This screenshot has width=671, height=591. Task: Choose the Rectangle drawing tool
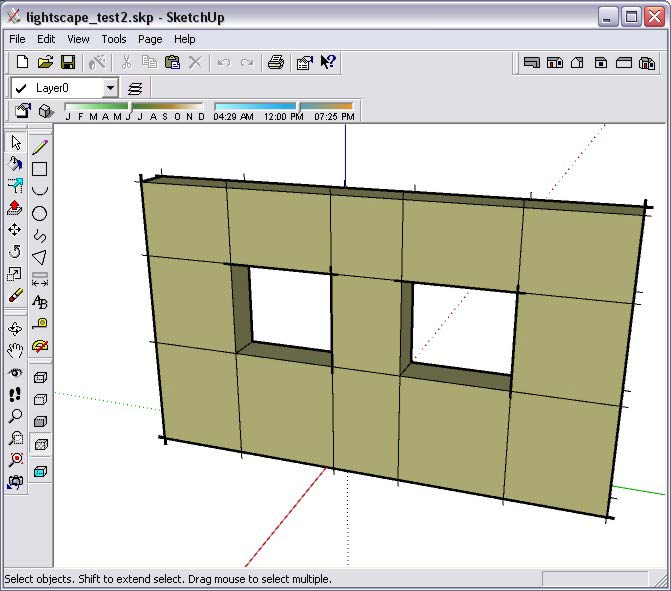tap(40, 169)
